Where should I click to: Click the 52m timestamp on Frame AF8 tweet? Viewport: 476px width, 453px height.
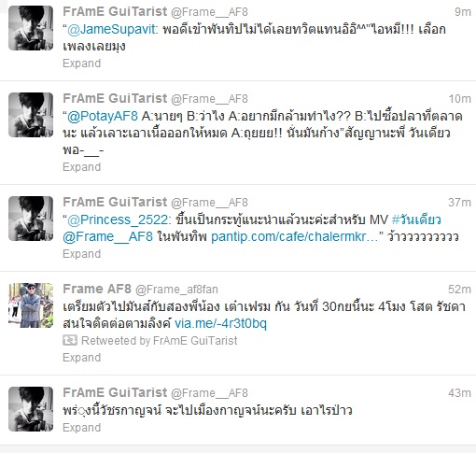459,290
